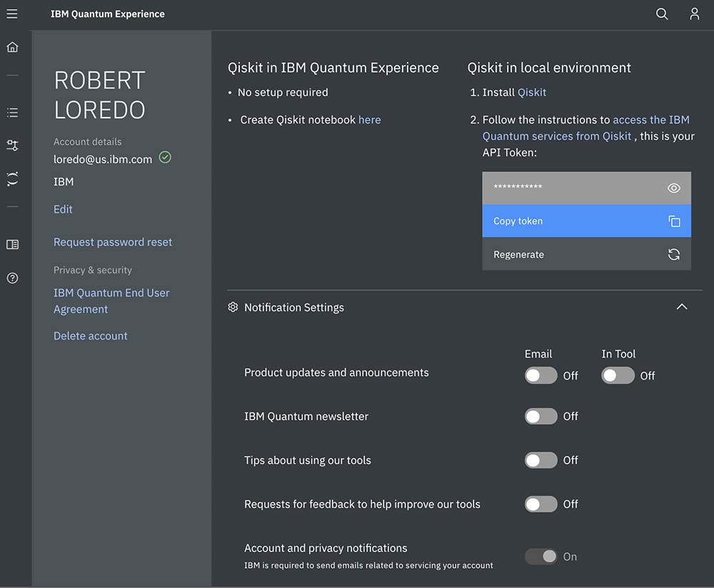This screenshot has width=714, height=588.
Task: Click Delete account link
Action: [91, 335]
